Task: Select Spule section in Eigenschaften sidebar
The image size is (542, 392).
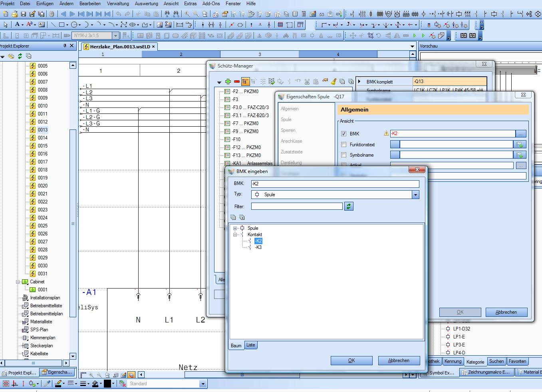Action: pos(286,119)
